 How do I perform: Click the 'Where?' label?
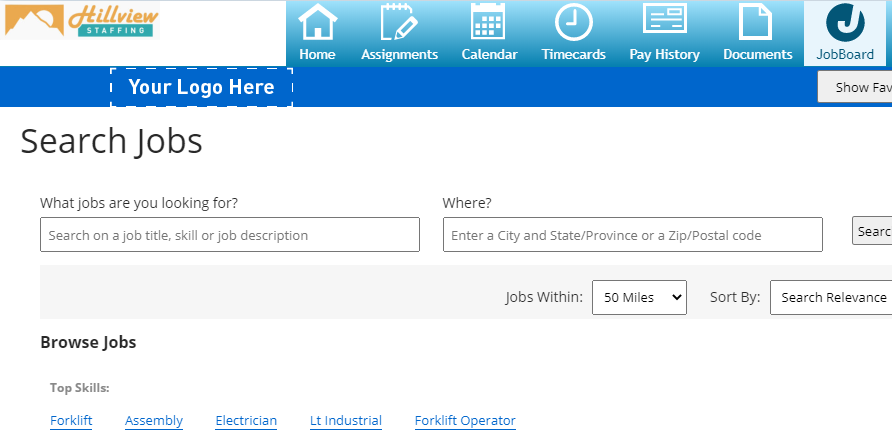(x=467, y=203)
